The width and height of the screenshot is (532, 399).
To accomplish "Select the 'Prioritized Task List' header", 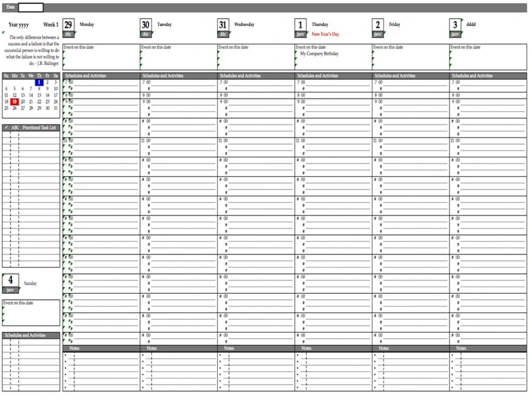I will [x=39, y=128].
